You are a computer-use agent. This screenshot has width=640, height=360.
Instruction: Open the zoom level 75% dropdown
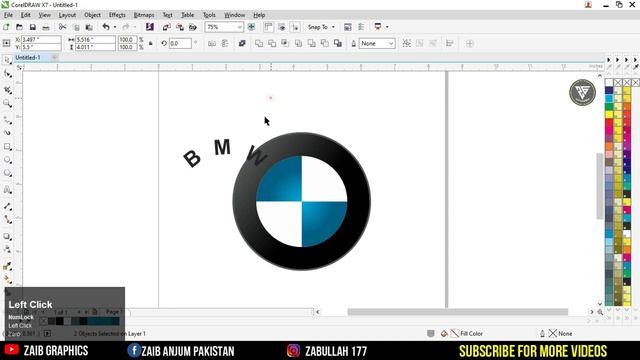(x=239, y=27)
